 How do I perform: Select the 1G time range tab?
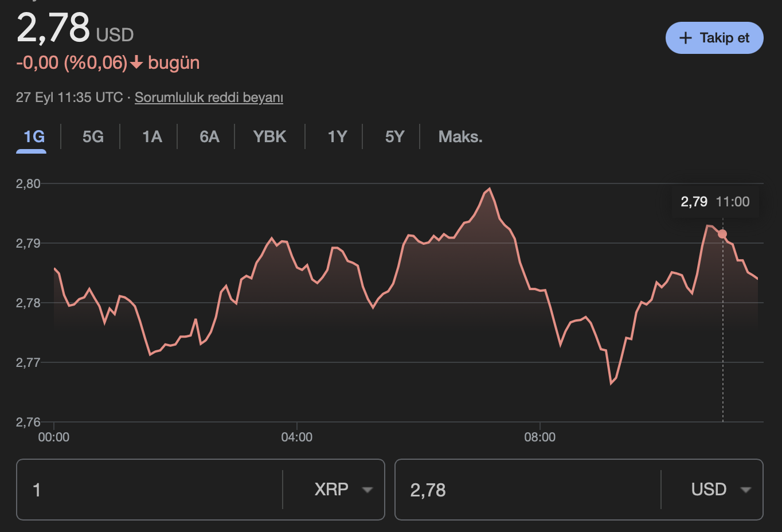click(x=34, y=136)
